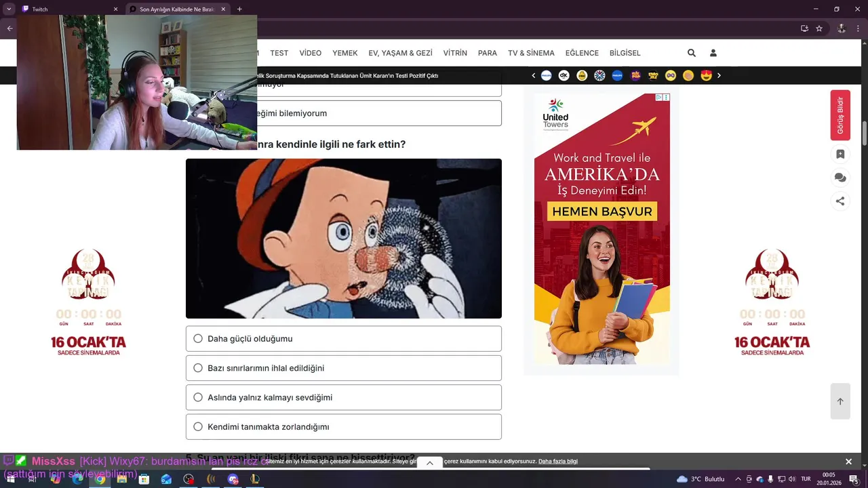Select "Kendimi tanımakta zorlandığımı" option
Viewport: 868px width, 488px height.
click(x=344, y=427)
